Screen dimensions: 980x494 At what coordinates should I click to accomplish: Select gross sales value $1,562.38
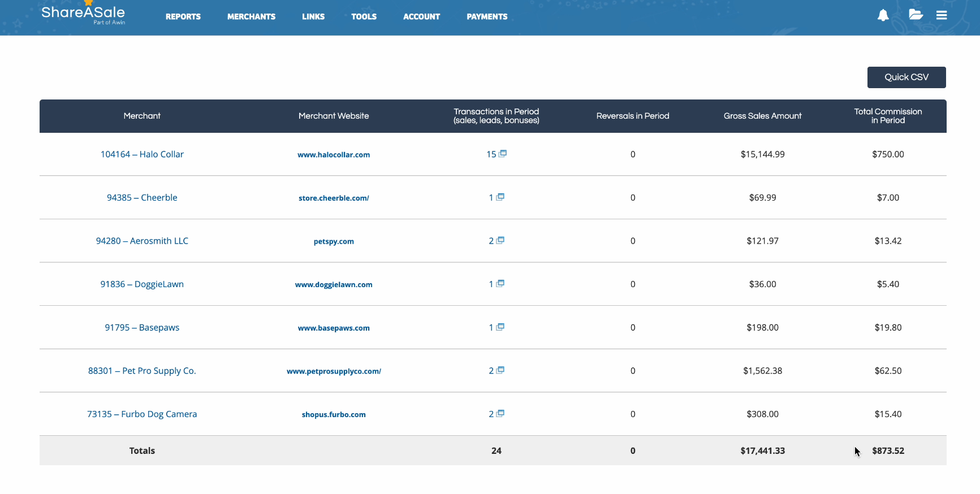[763, 371]
